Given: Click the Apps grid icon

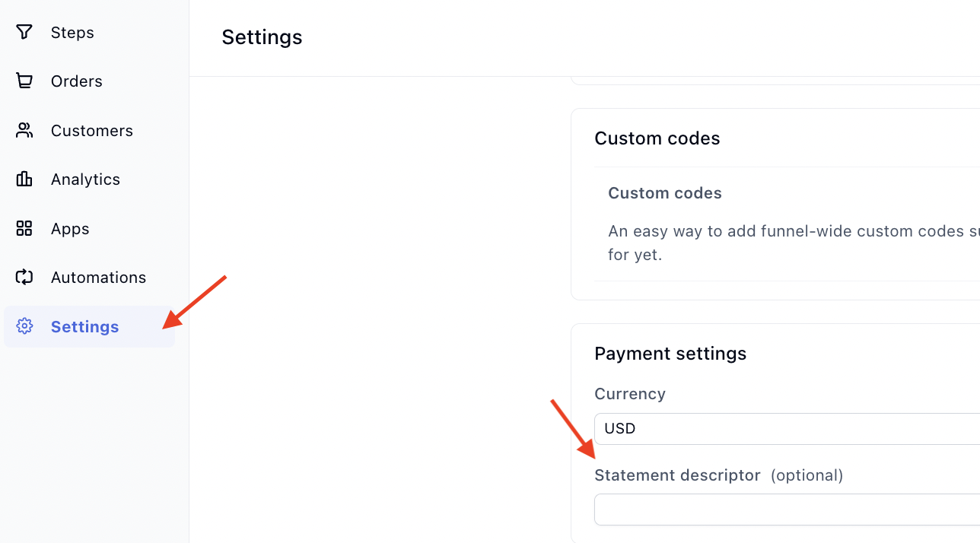Looking at the screenshot, I should tap(24, 228).
